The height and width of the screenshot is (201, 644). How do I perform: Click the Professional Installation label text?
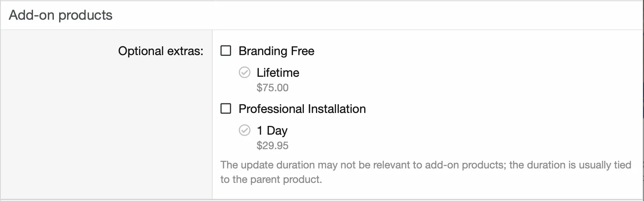point(302,109)
